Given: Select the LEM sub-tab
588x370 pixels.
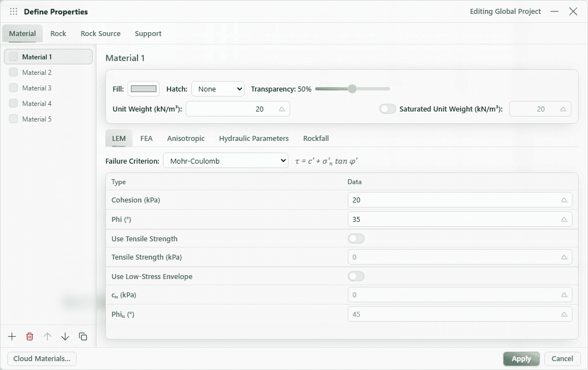Looking at the screenshot, I should click(x=119, y=138).
